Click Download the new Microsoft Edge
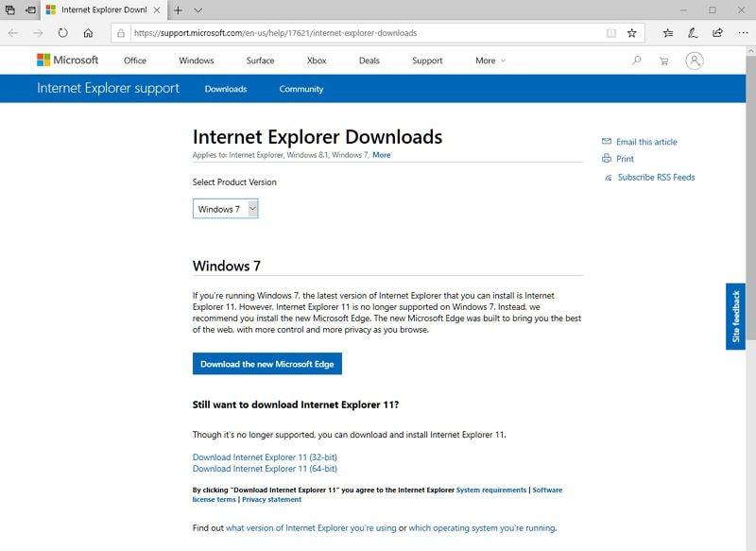Image resolution: width=756 pixels, height=551 pixels. 267,364
